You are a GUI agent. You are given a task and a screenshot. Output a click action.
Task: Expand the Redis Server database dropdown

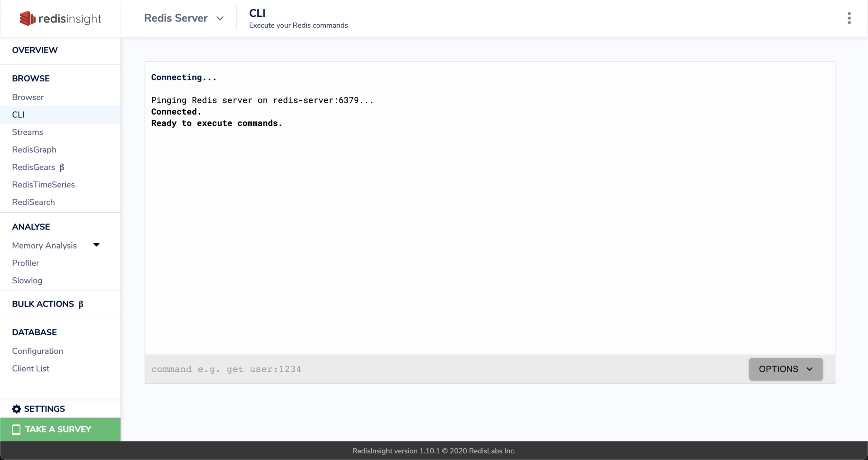pos(219,18)
